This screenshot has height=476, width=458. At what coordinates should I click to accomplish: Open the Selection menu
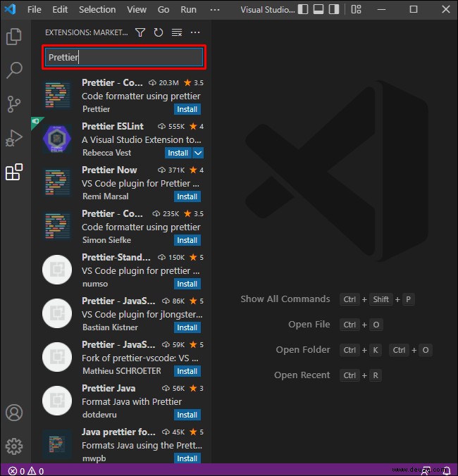pos(97,10)
